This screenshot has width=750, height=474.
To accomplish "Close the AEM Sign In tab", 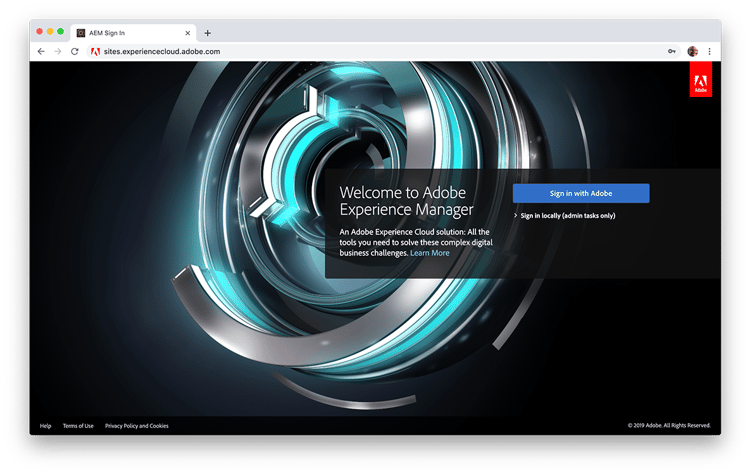I will coord(188,33).
